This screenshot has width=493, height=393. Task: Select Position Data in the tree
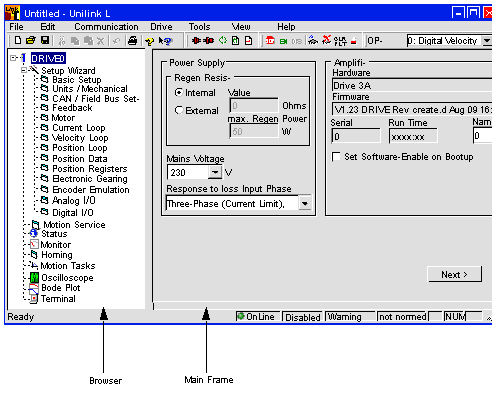(x=80, y=159)
